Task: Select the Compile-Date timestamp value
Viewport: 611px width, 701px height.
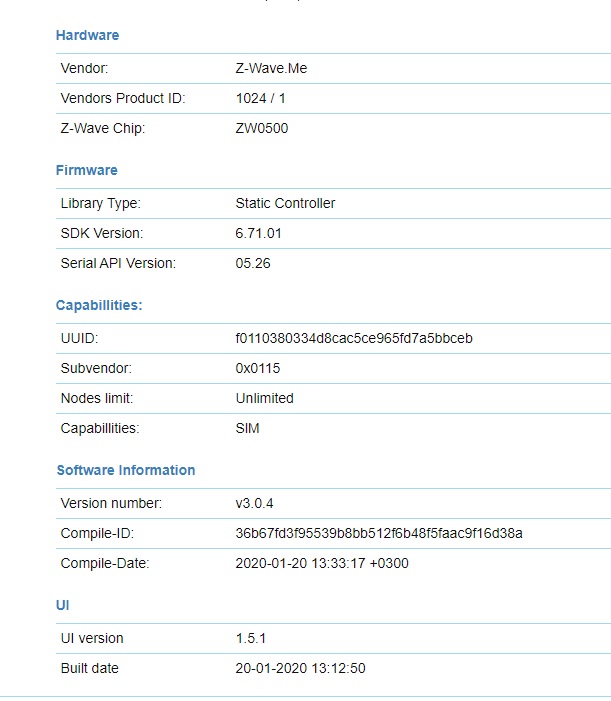Action: [x=322, y=563]
